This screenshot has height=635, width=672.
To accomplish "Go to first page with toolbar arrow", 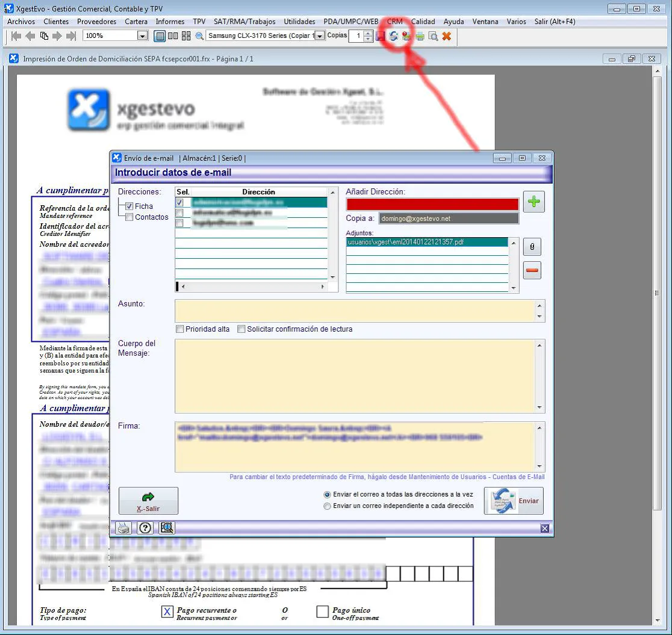I will click(x=16, y=36).
